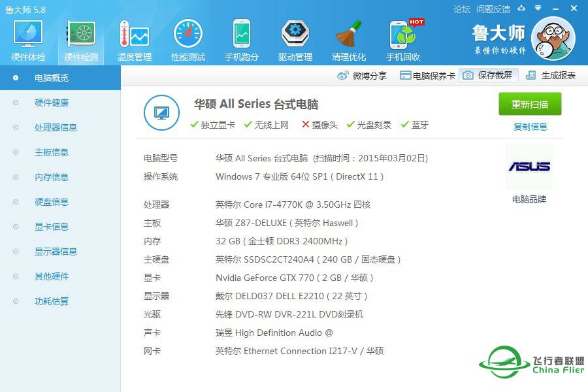Open 手机跑分 phone benchmark
The width and height of the screenshot is (588, 392).
tap(242, 41)
